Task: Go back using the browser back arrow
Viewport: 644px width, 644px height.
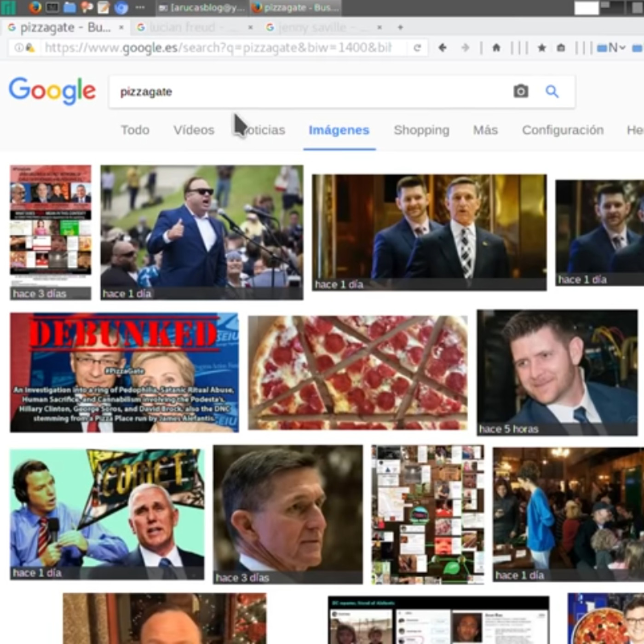Action: pos(443,47)
